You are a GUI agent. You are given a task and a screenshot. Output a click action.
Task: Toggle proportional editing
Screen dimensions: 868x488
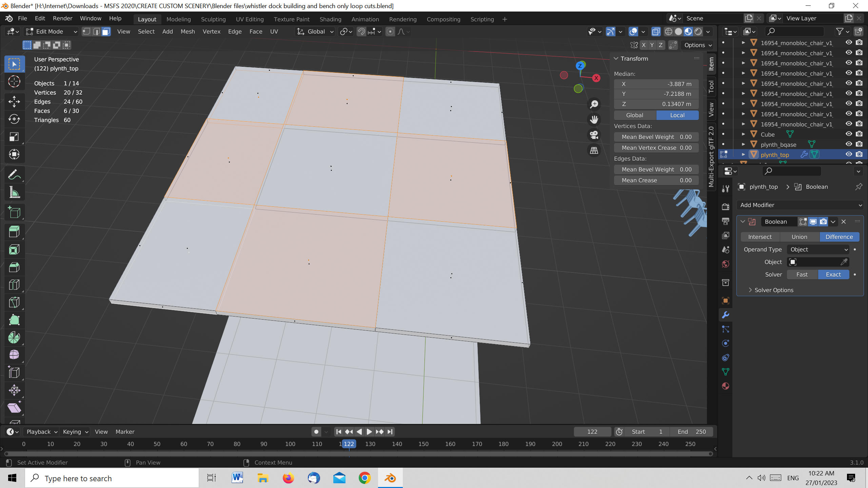click(390, 32)
